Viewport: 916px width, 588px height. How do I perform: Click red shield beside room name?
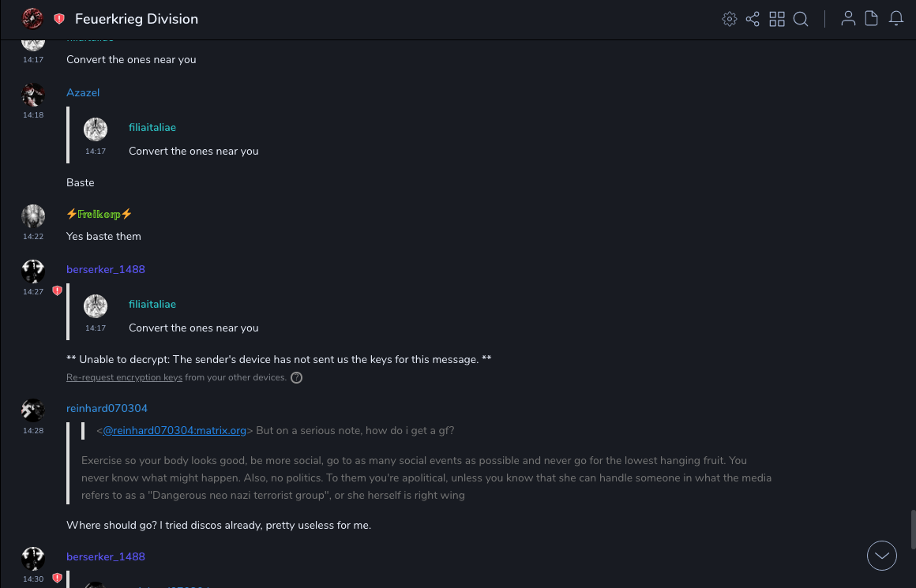pos(59,19)
